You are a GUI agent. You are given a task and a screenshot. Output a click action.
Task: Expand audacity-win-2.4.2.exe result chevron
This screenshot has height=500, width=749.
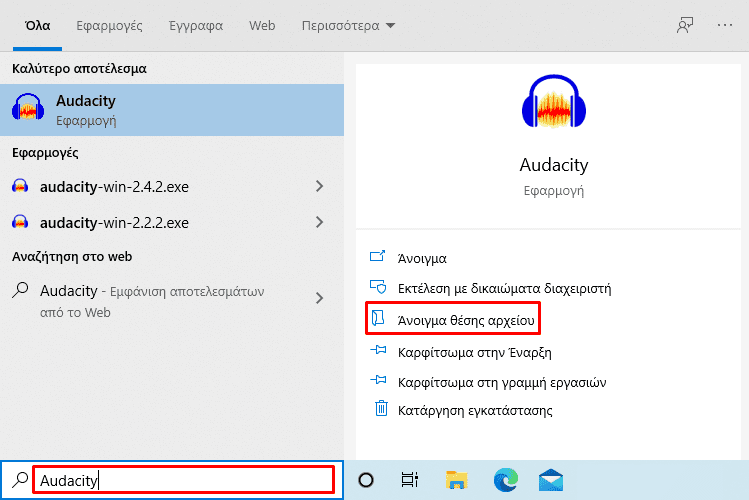(320, 186)
